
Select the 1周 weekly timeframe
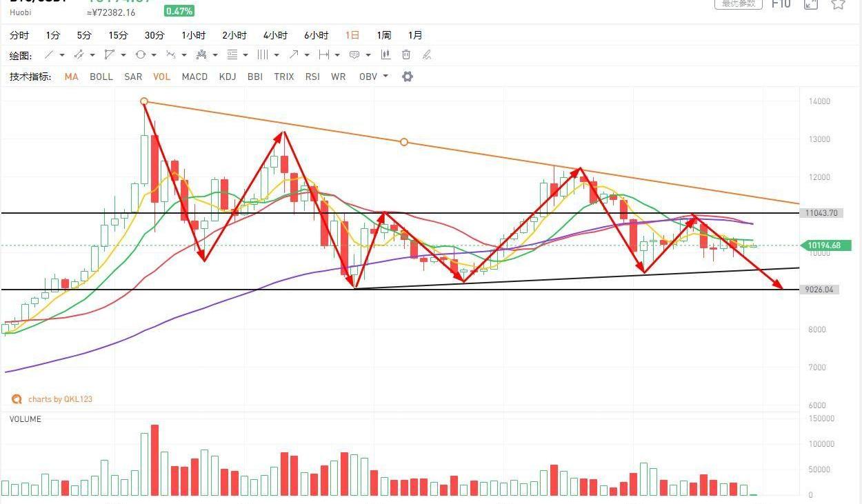(384, 35)
